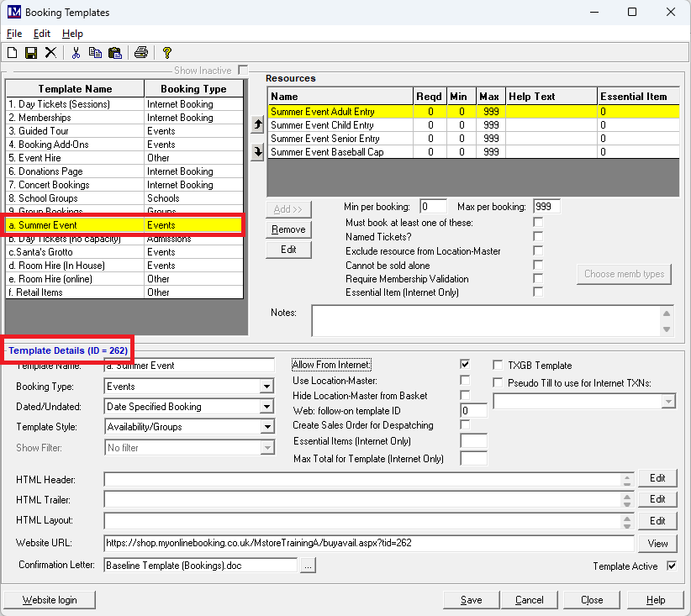Click the Copy toolbar icon
The height and width of the screenshot is (616, 691).
click(x=95, y=52)
